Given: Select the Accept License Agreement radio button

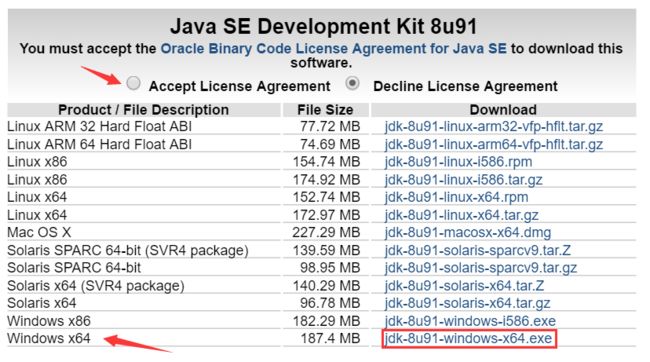Looking at the screenshot, I should (x=133, y=83).
